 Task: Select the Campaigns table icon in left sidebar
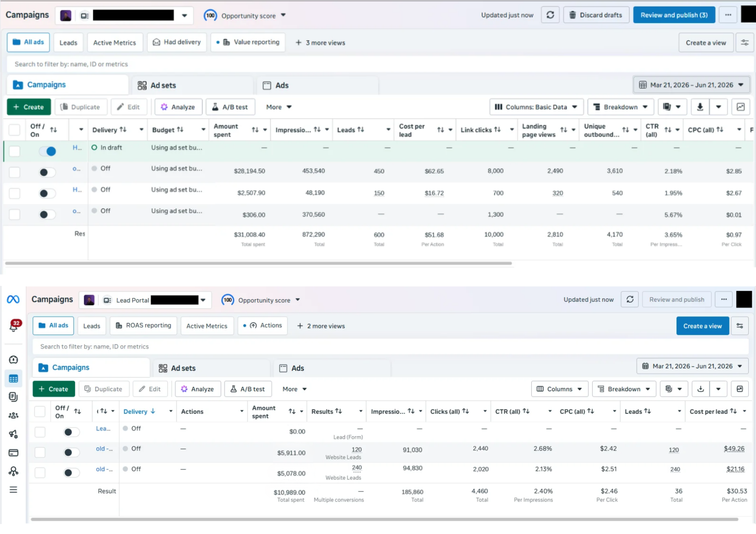pyautogui.click(x=13, y=379)
